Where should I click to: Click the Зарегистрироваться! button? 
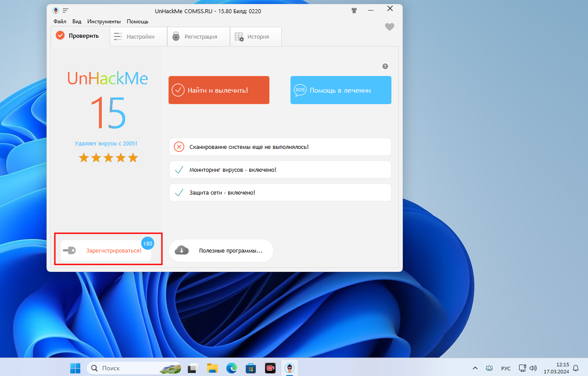point(107,251)
